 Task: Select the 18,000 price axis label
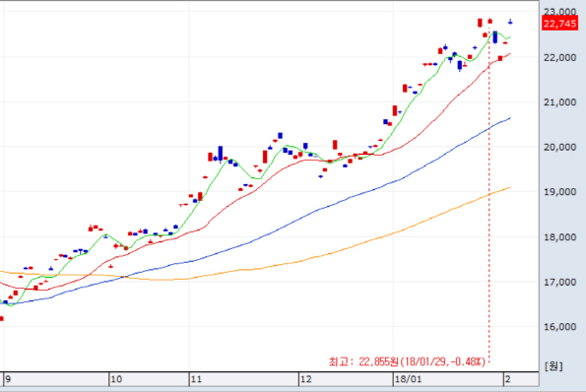click(559, 237)
